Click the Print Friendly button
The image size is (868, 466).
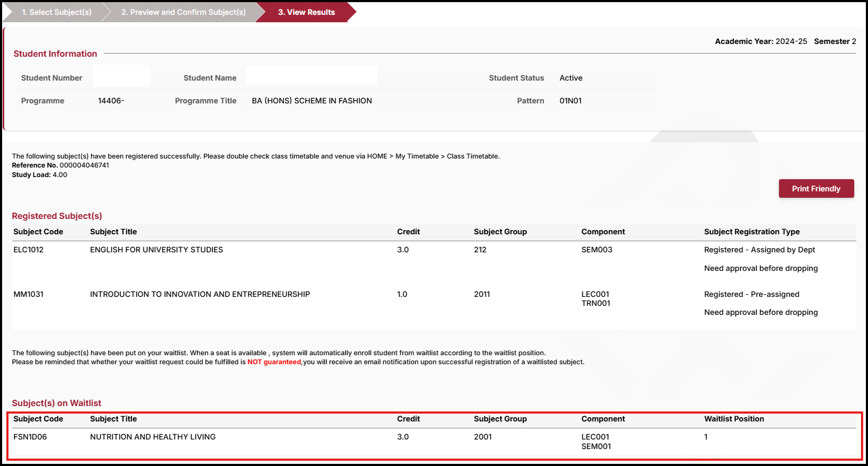pyautogui.click(x=816, y=189)
